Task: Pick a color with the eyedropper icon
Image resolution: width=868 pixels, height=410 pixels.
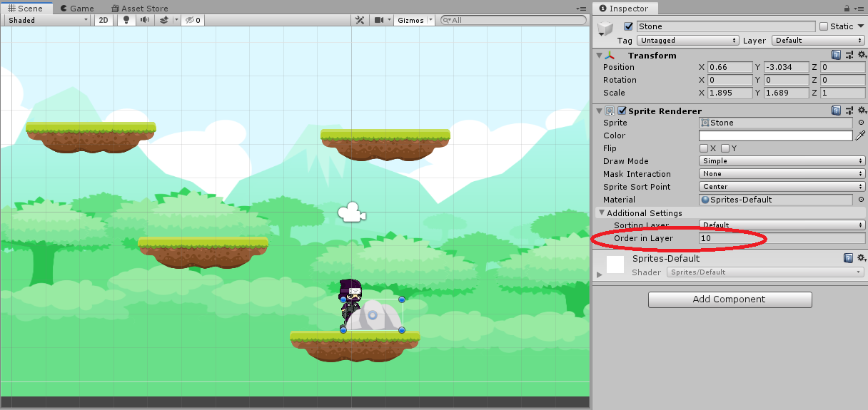Action: [860, 135]
